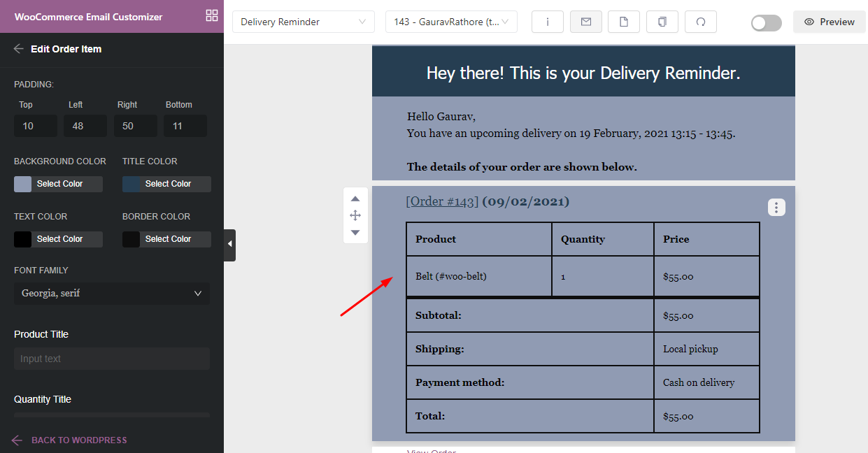
Task: Click the order date (09/02/2021) text
Action: [x=526, y=201]
